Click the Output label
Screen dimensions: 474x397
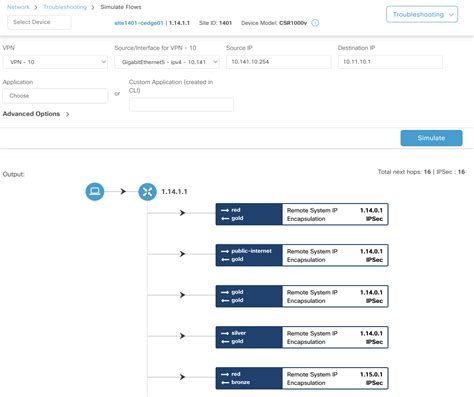[x=13, y=174]
